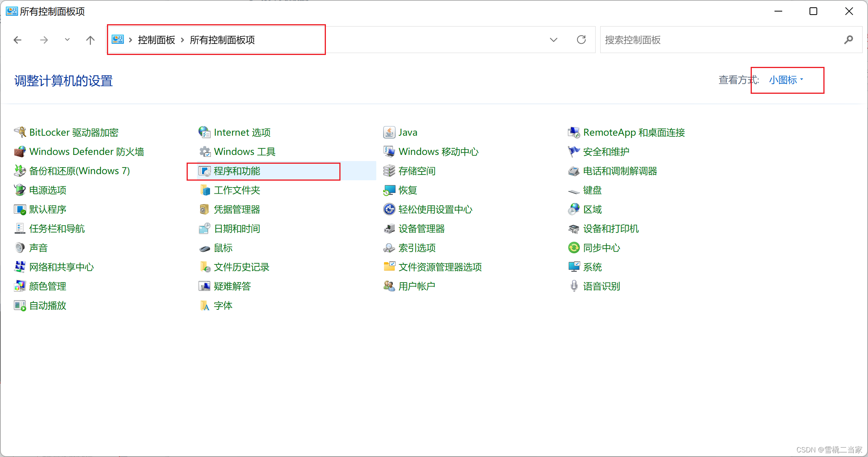Click 控制面板 in the address breadcrumb
This screenshot has width=868, height=457.
[x=157, y=40]
